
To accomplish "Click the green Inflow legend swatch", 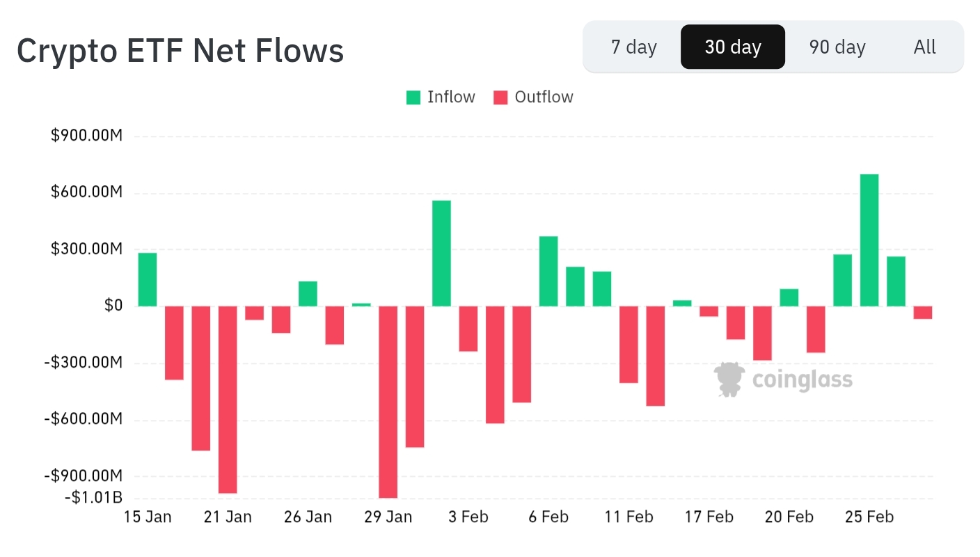I will coord(414,97).
